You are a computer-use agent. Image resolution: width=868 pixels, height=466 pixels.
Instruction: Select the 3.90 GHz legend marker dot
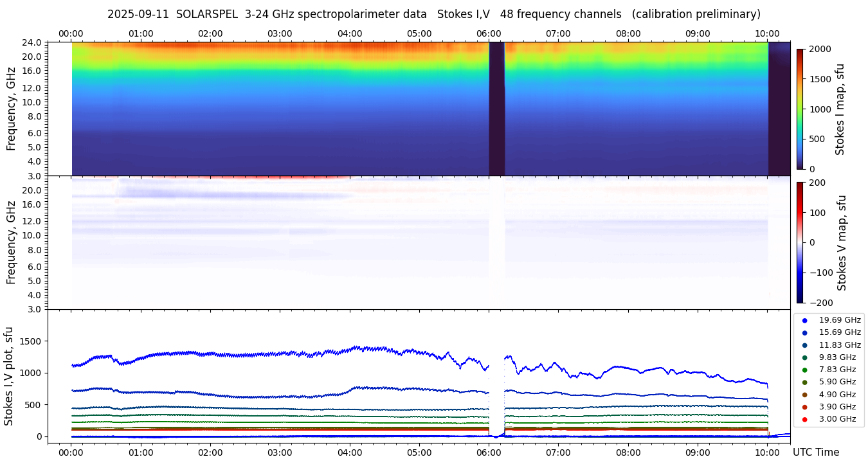[x=804, y=407]
